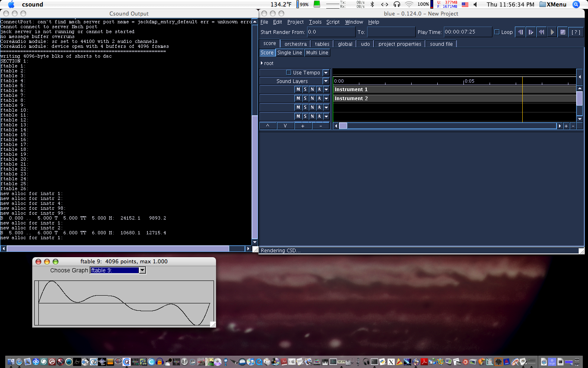Switch to the udo tab

click(365, 44)
